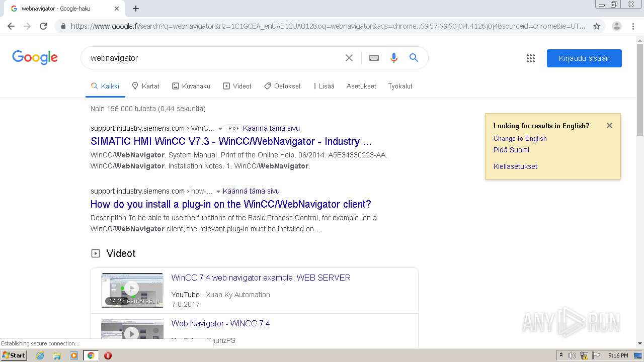Click the Chrome address bar

[327, 26]
